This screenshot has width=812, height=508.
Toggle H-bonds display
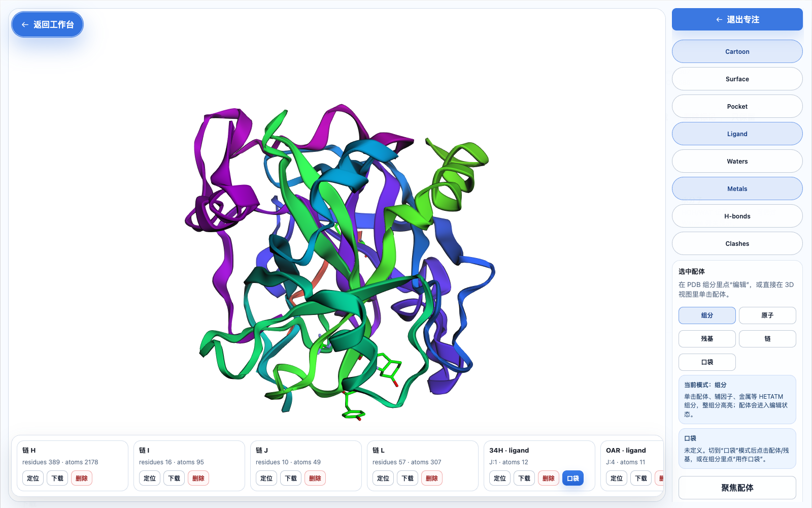click(737, 216)
